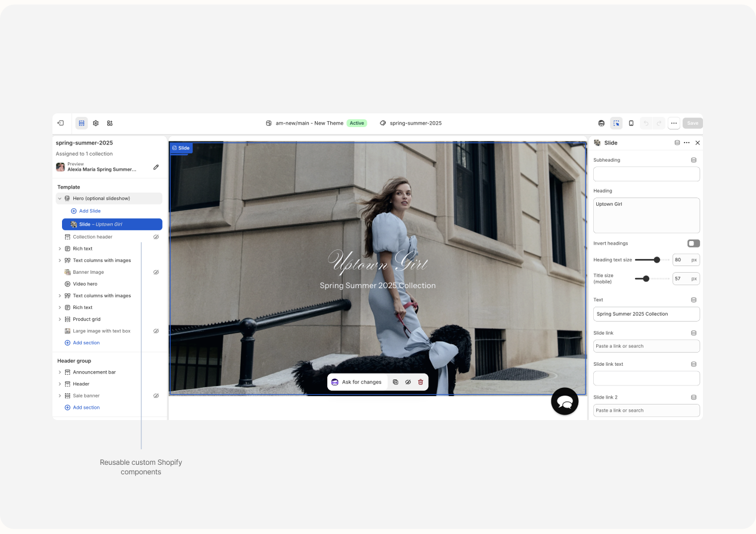
Task: Toggle the inspector selection tool
Action: [x=616, y=123]
